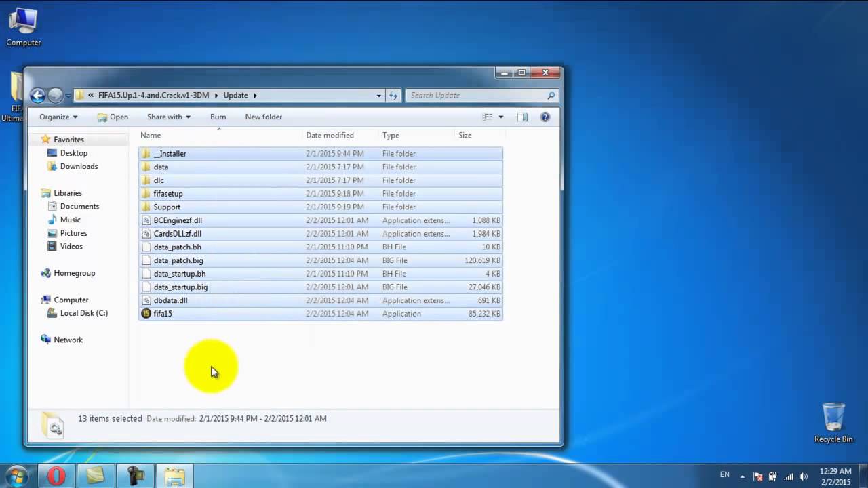Select BCEnginezf.dll file
The width and height of the screenshot is (868, 488).
click(x=321, y=220)
